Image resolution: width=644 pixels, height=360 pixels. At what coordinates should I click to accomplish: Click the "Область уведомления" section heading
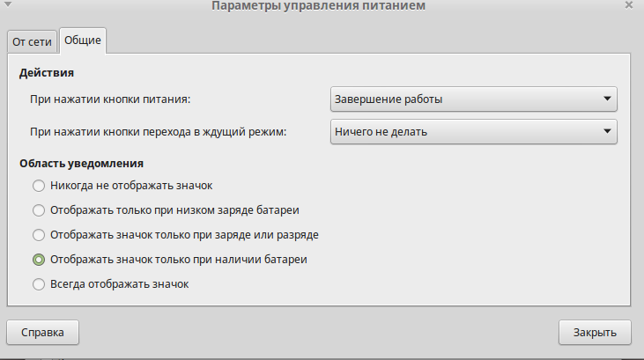(81, 163)
